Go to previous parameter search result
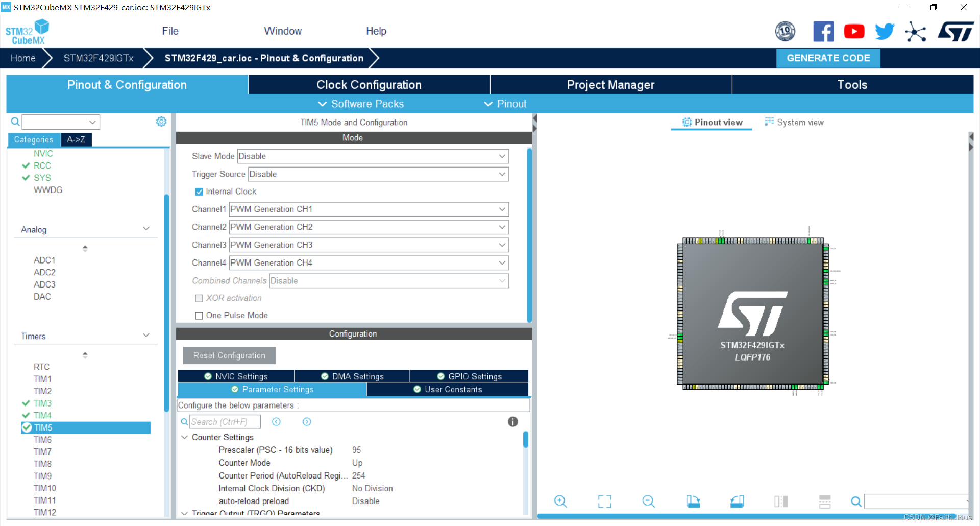This screenshot has width=980, height=526. tap(276, 422)
